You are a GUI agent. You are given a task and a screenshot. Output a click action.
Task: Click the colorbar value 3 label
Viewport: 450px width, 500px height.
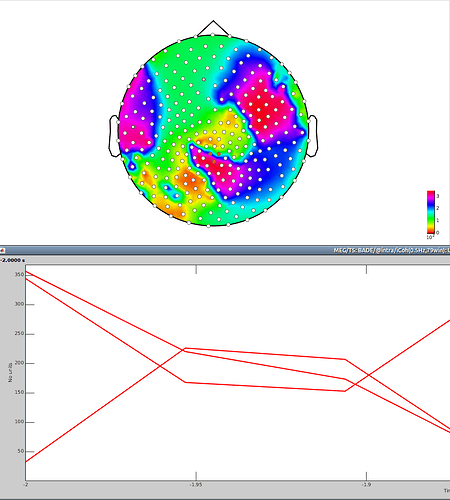(438, 196)
